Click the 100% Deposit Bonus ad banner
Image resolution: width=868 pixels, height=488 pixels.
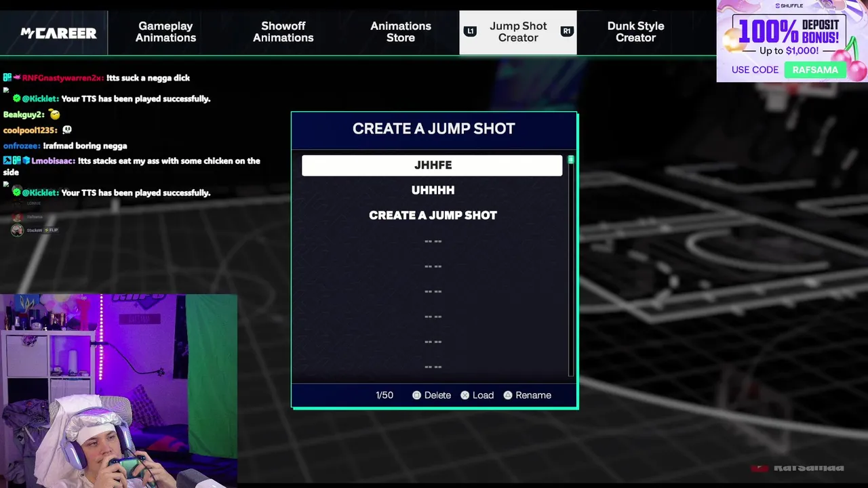pos(791,41)
